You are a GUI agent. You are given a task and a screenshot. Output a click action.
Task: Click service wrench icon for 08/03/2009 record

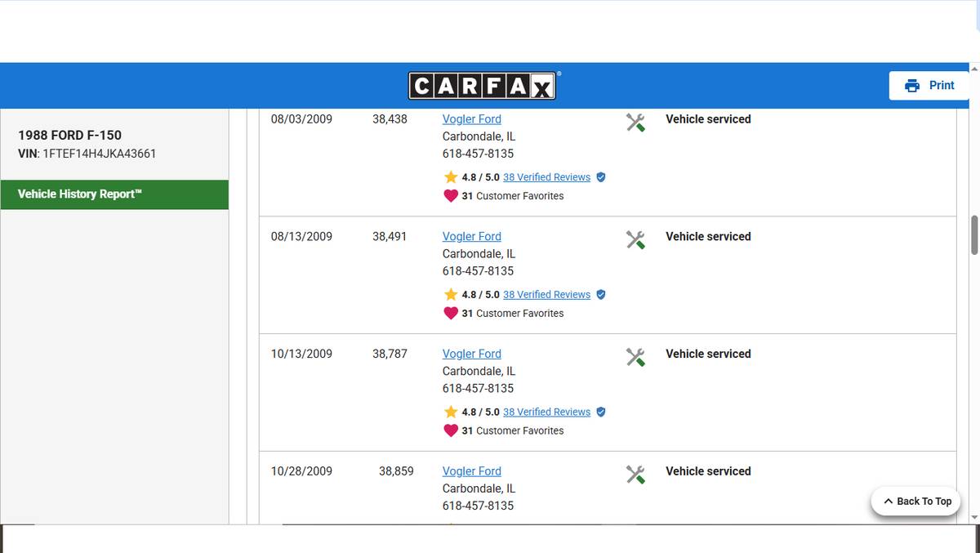[635, 123]
